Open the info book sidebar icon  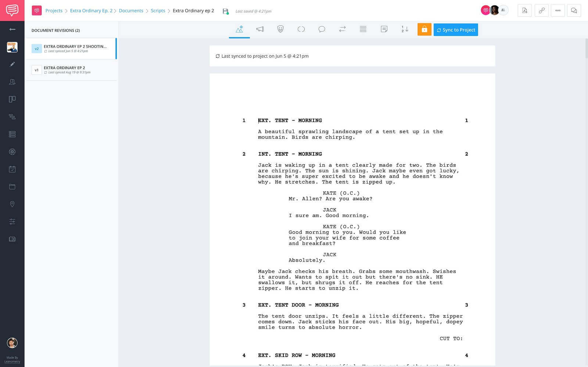(x=12, y=239)
